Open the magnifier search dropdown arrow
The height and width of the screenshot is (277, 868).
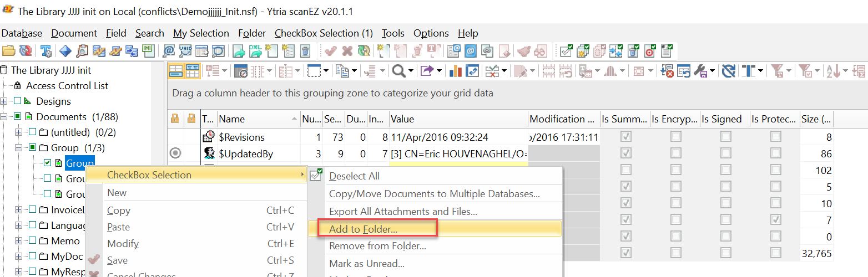coord(411,71)
